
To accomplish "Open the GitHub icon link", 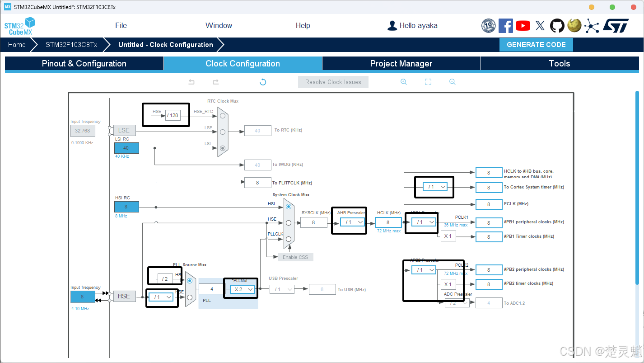I will pyautogui.click(x=557, y=26).
